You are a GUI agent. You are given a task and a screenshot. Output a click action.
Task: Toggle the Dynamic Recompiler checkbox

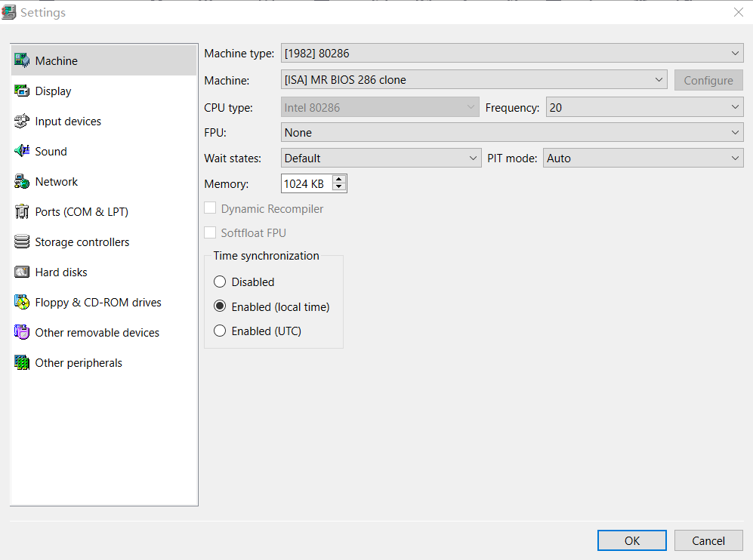point(210,208)
